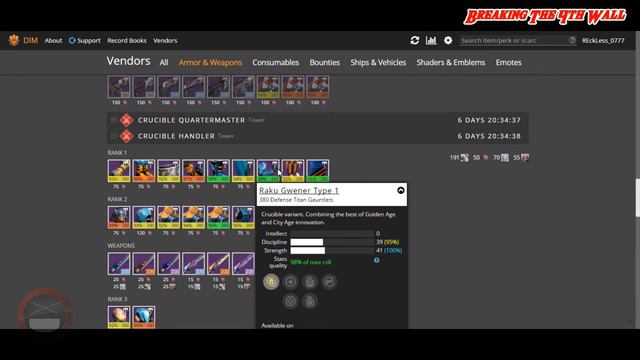
Task: Select the highlighted yellow perk icon
Action: point(271,282)
